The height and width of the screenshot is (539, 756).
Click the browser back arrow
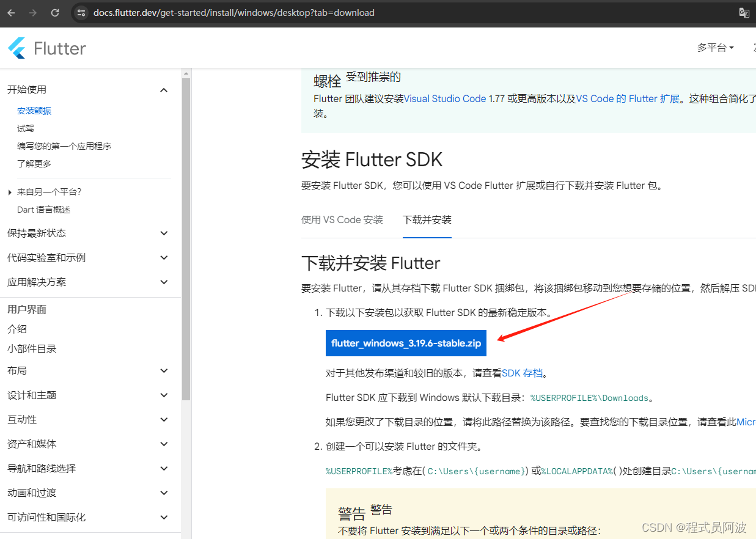(11, 13)
